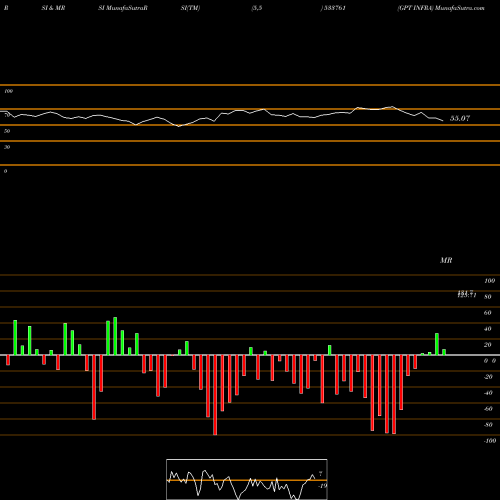This screenshot has width=500, height=500.
Task: Click the 100 label on MR axis
Action: [489, 281]
